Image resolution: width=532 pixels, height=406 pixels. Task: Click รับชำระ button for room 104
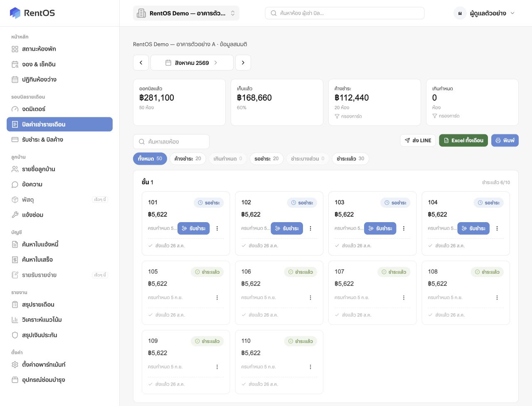pyautogui.click(x=474, y=228)
